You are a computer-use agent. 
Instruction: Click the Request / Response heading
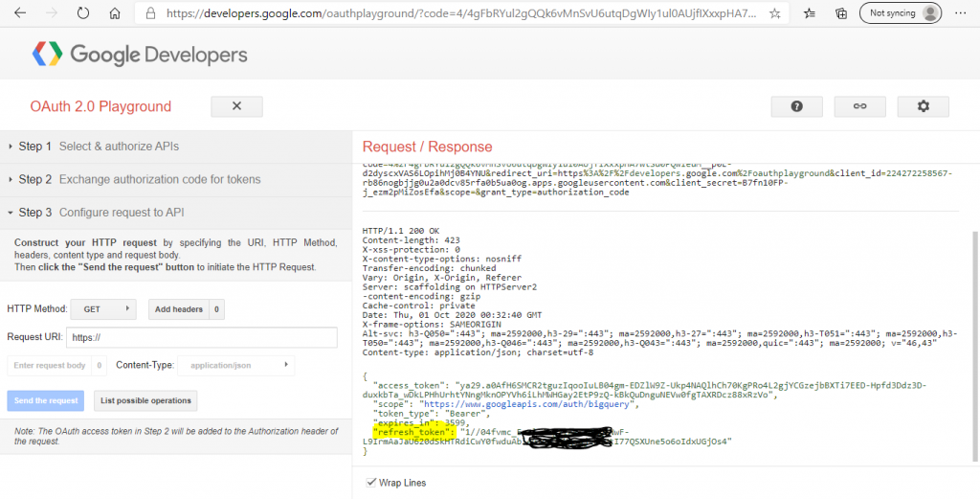pos(428,147)
